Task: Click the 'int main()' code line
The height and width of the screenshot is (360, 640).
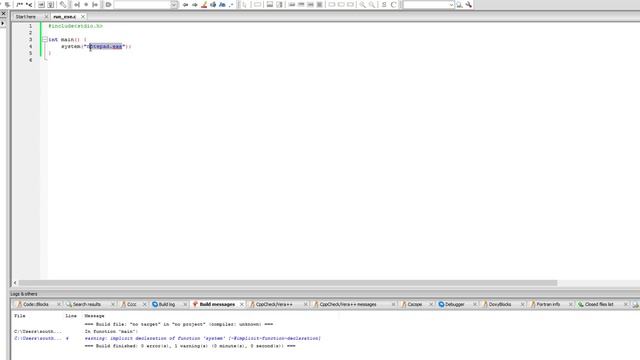Action: pos(67,40)
